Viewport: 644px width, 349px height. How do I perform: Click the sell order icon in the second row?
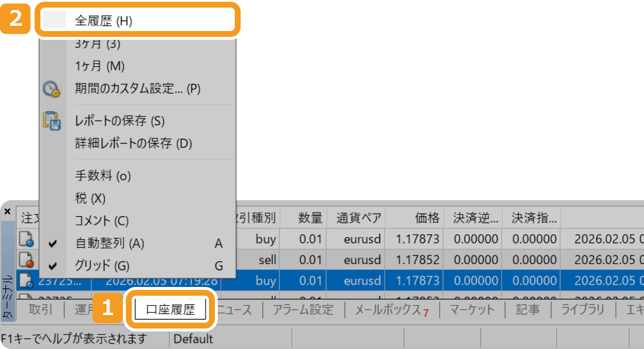click(x=26, y=259)
